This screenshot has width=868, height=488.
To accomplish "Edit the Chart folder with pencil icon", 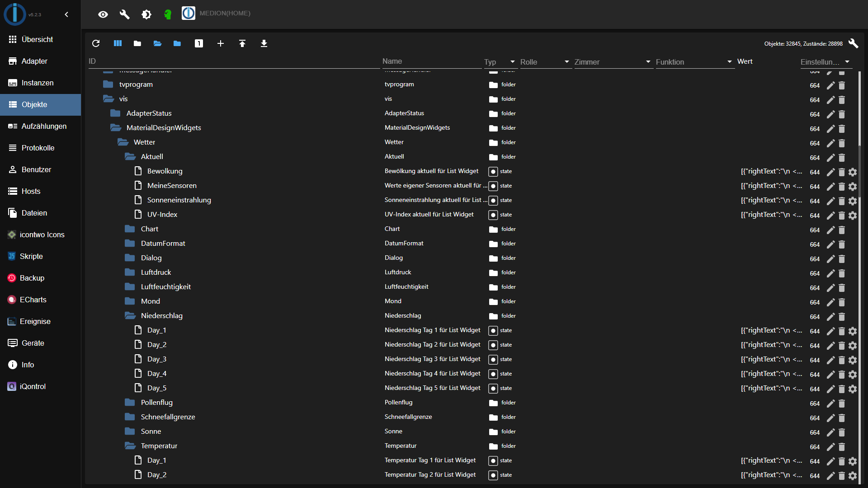I will point(831,230).
